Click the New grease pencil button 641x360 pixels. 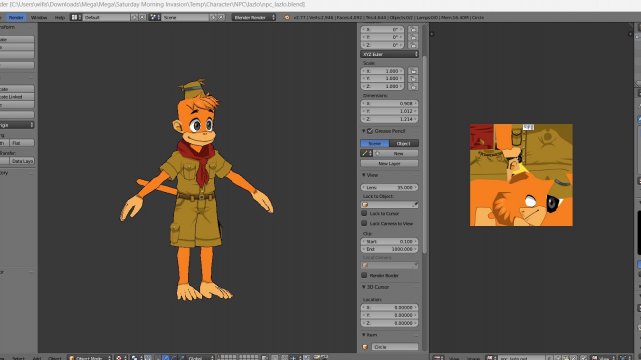[396, 153]
